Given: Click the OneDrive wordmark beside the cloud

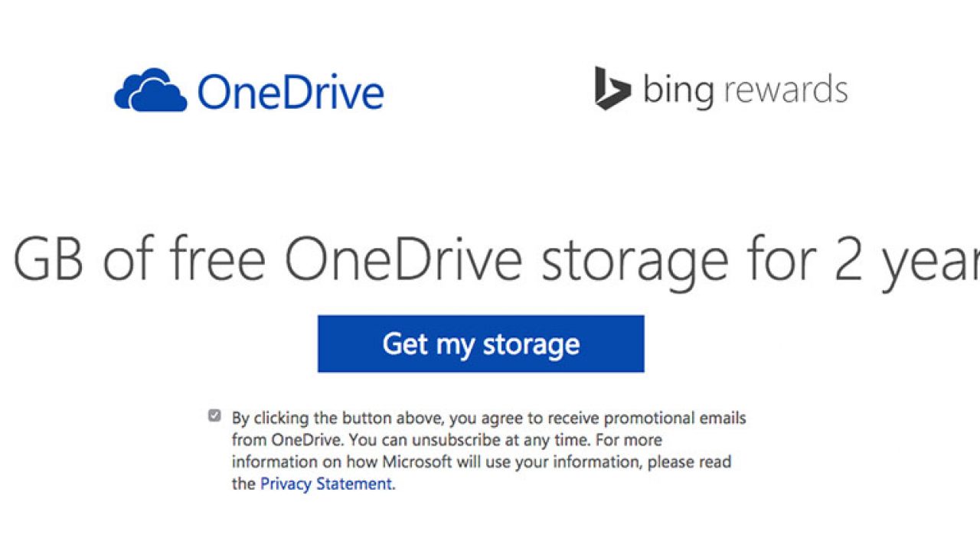Looking at the screenshot, I should (x=290, y=93).
